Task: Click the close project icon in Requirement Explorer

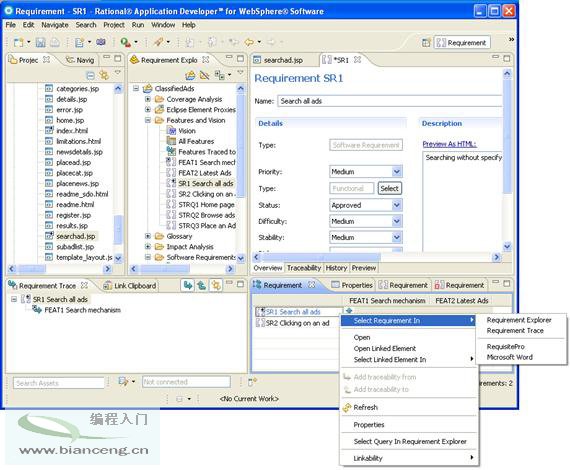Action: coord(205,75)
